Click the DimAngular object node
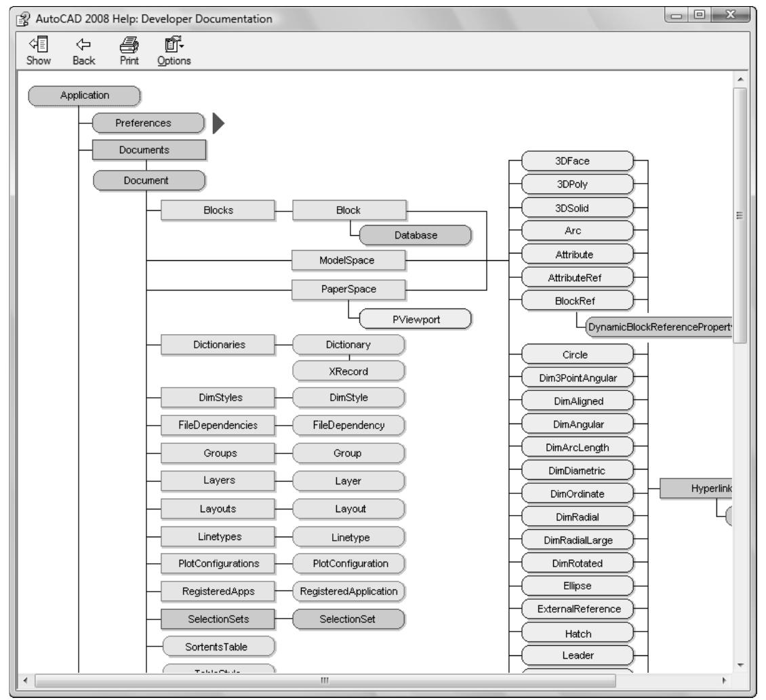 577,424
